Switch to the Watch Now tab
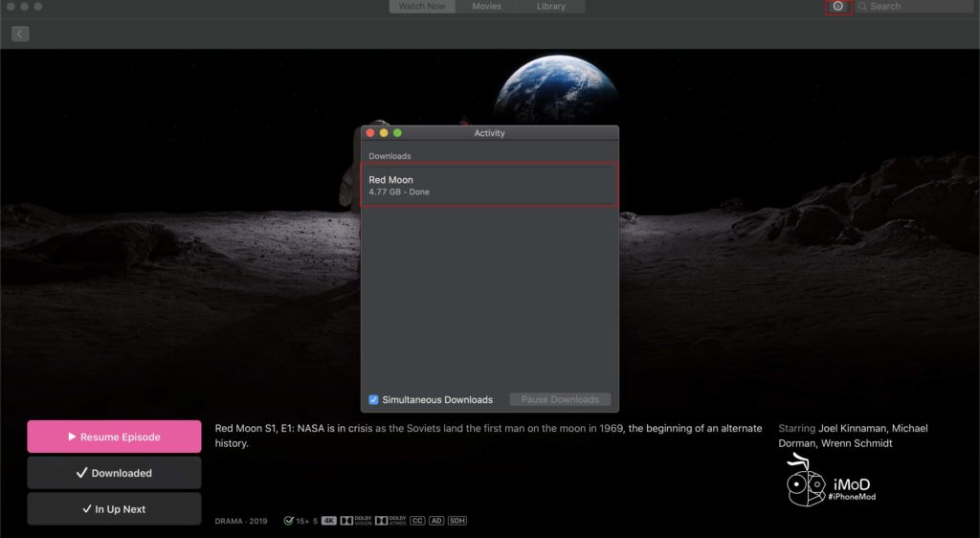Viewport: 980px width, 538px height. pyautogui.click(x=422, y=7)
